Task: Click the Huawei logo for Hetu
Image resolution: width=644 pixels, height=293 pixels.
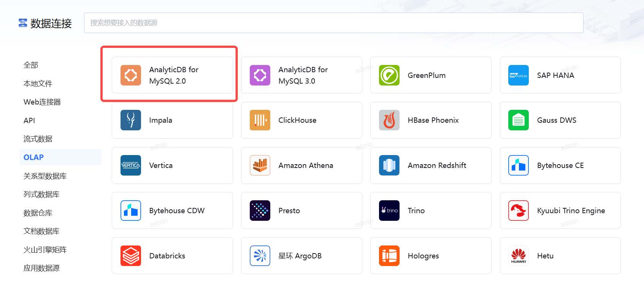Action: click(x=518, y=256)
